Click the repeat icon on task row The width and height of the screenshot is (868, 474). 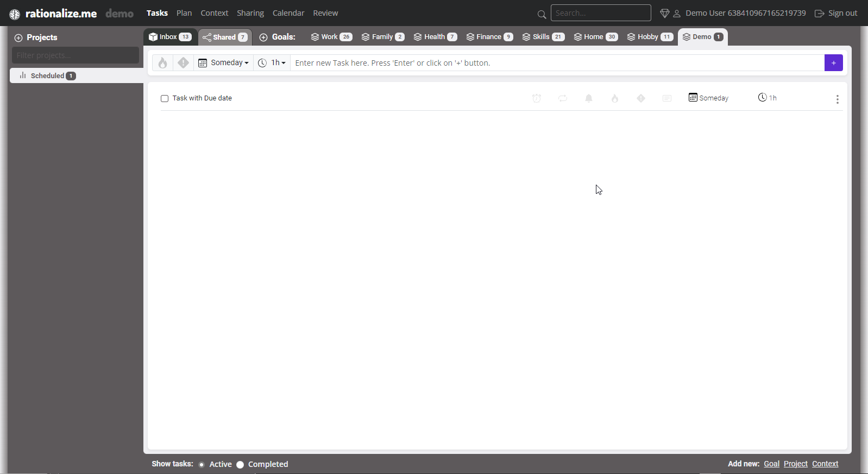tap(563, 98)
